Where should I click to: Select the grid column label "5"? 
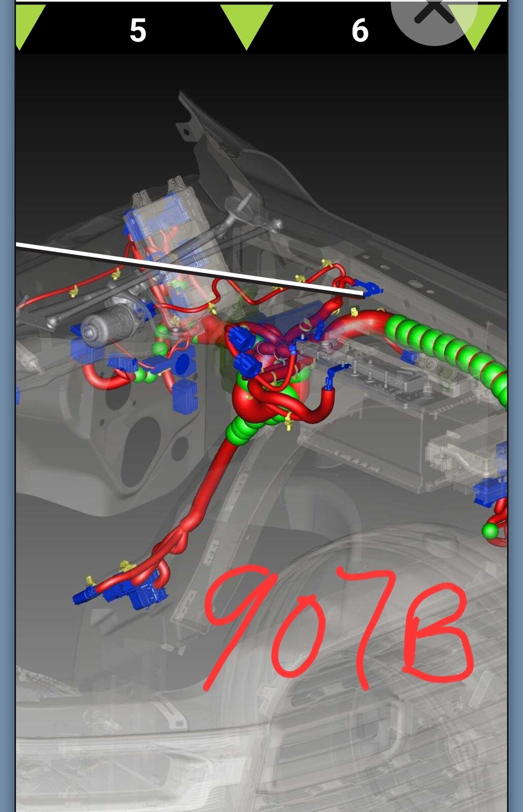[138, 30]
